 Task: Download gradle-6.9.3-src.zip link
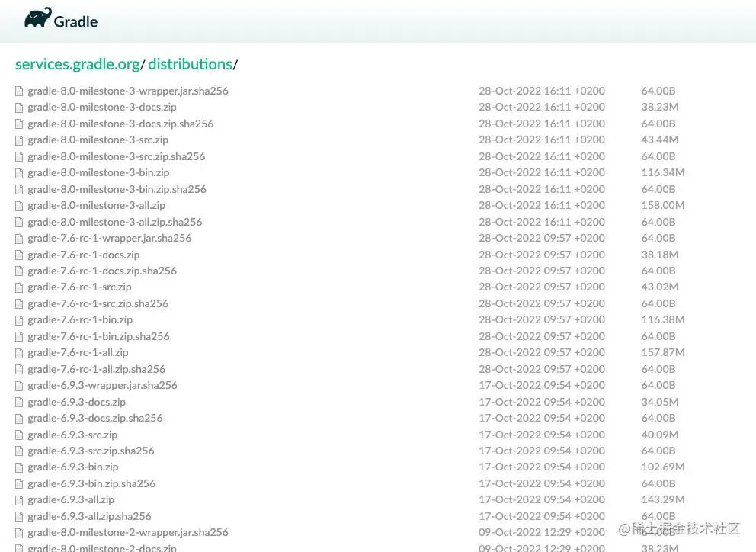(72, 435)
